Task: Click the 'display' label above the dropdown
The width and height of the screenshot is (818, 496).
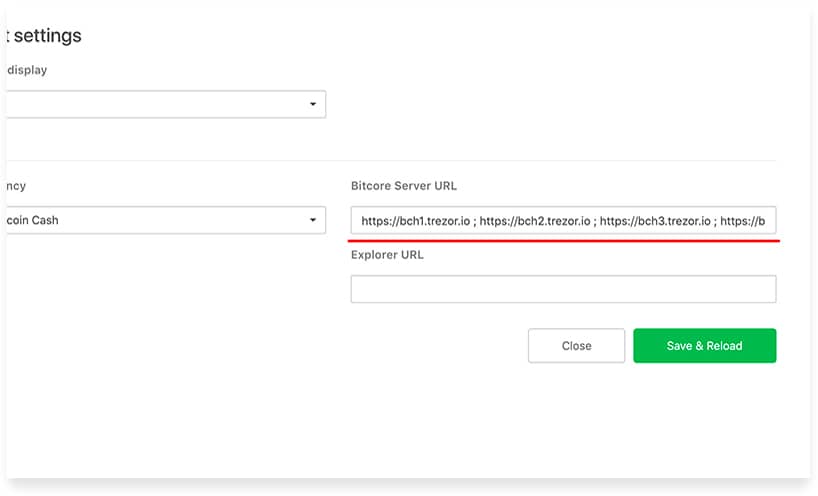Action: (x=27, y=70)
